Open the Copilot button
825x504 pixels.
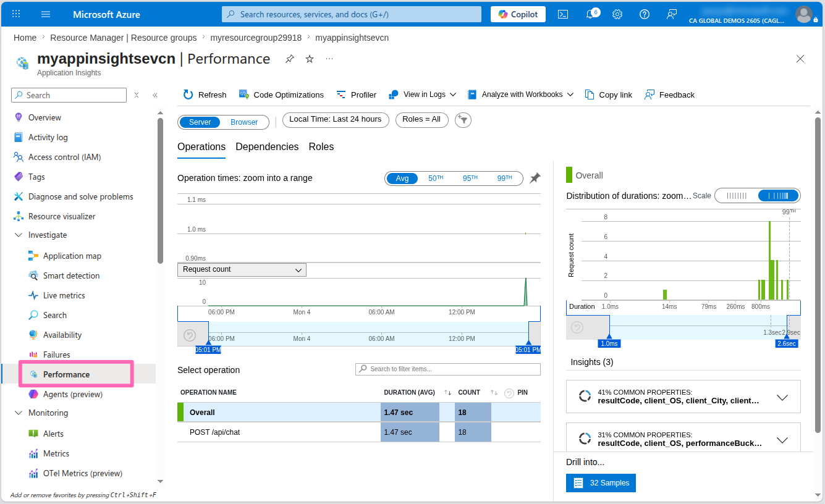(518, 14)
